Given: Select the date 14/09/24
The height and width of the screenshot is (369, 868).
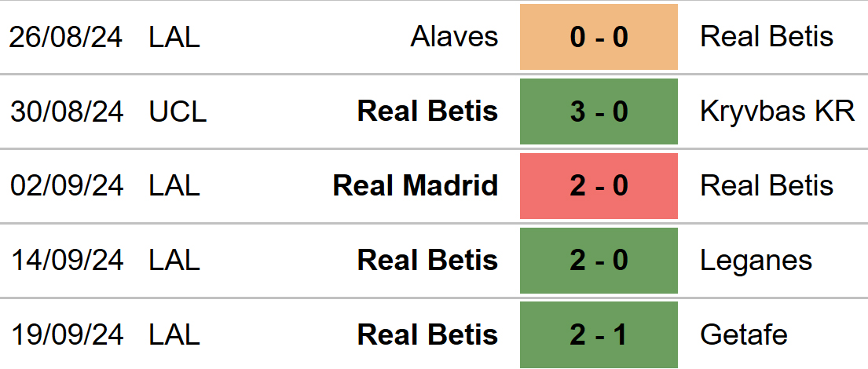Looking at the screenshot, I should coord(67,260).
